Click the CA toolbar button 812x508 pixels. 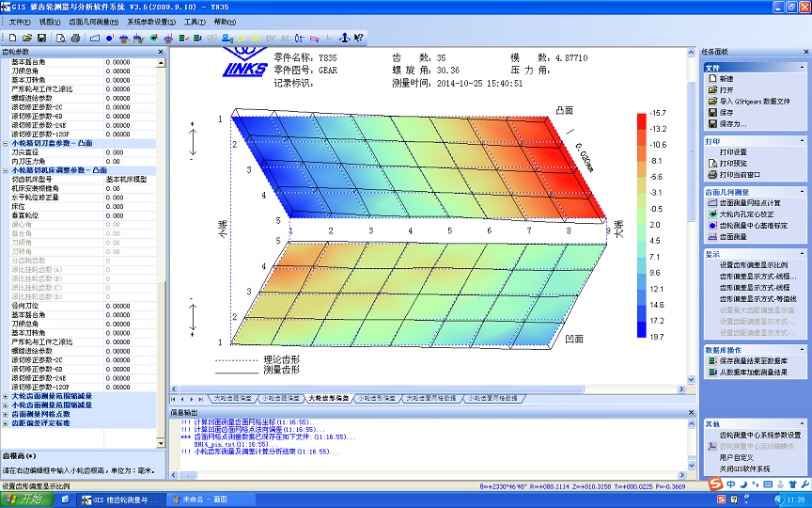242,39
